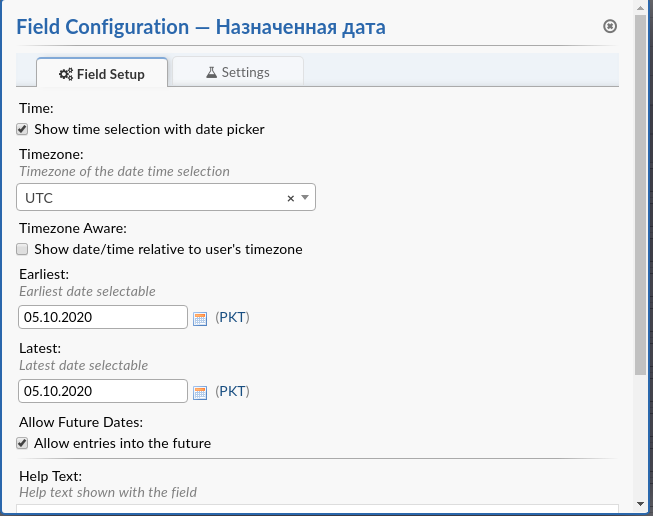This screenshot has height=516, width=653.
Task: Clear the UTC timezone selection
Action: 291,198
